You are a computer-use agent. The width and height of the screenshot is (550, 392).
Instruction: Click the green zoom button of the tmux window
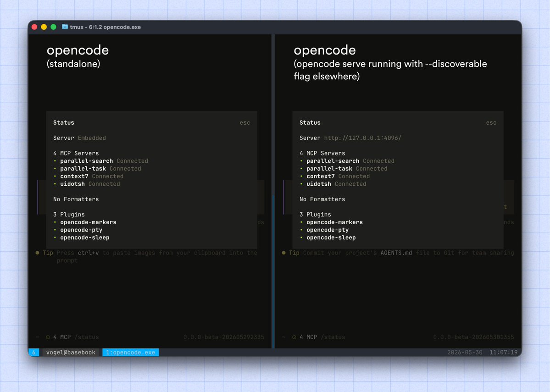pyautogui.click(x=53, y=27)
